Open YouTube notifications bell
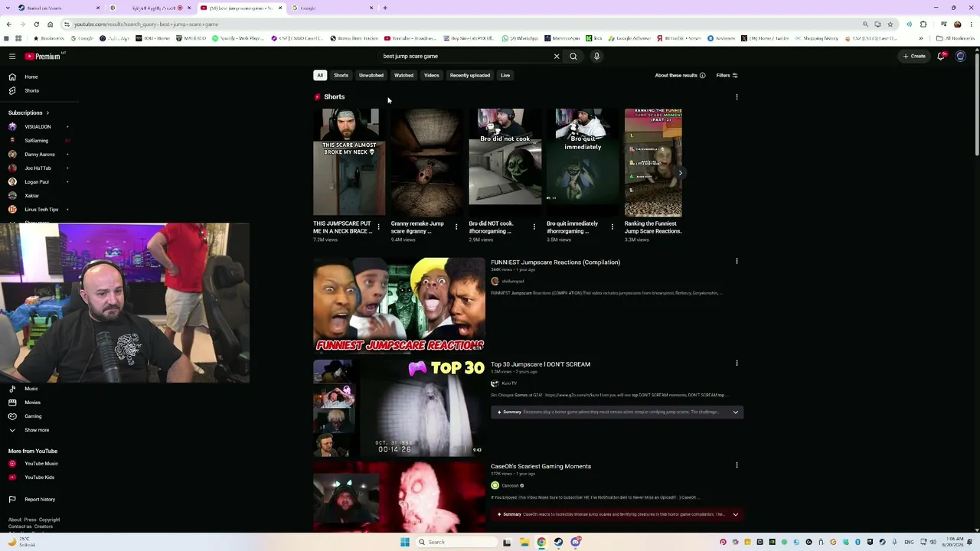 tap(941, 56)
